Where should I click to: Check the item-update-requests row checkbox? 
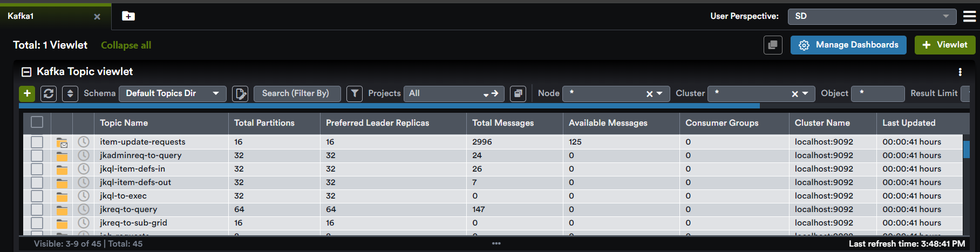[37, 142]
